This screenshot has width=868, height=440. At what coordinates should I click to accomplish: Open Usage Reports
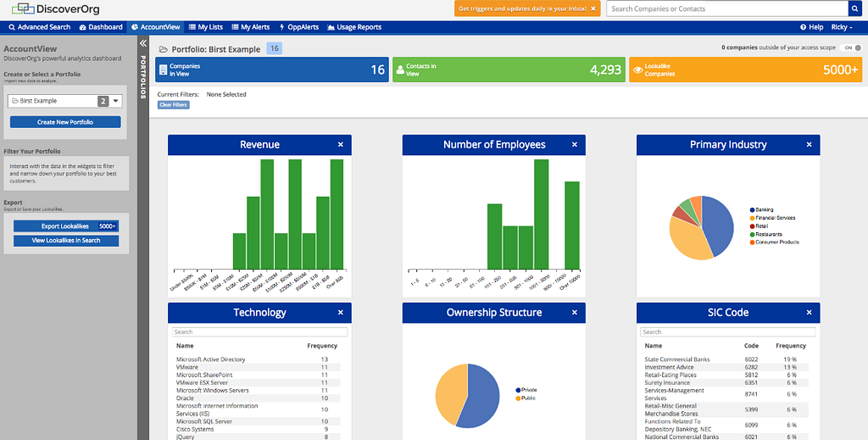[354, 27]
